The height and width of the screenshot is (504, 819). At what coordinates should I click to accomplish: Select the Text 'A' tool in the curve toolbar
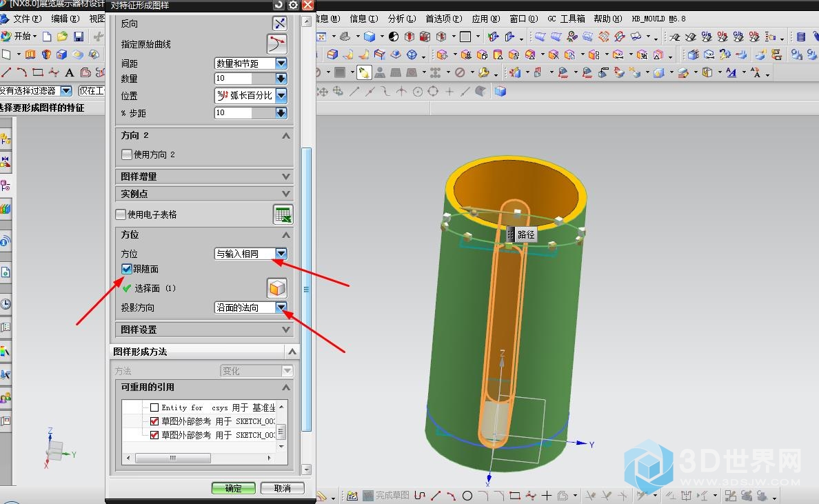(69, 72)
